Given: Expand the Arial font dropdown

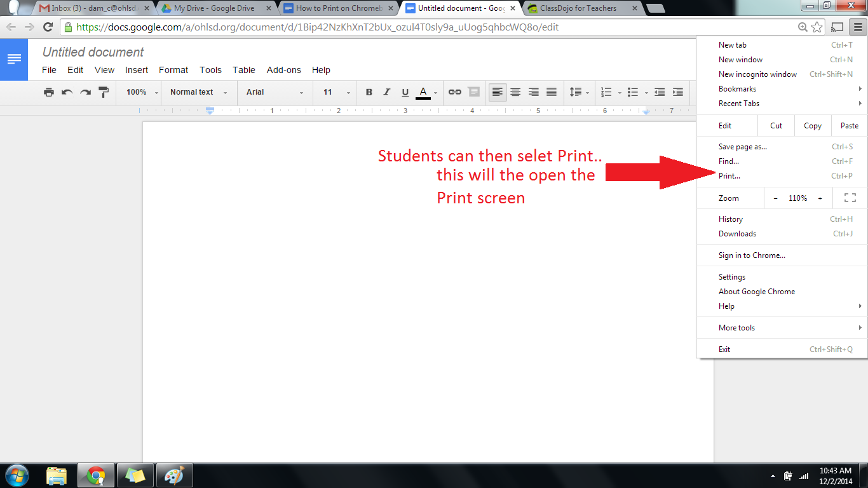Looking at the screenshot, I should [x=275, y=92].
